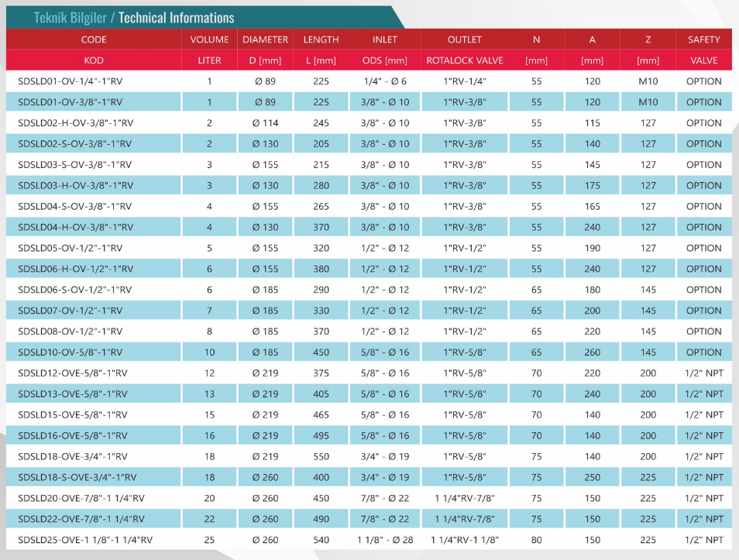
Task: Click the ODS [mm] subheader
Action: click(385, 60)
